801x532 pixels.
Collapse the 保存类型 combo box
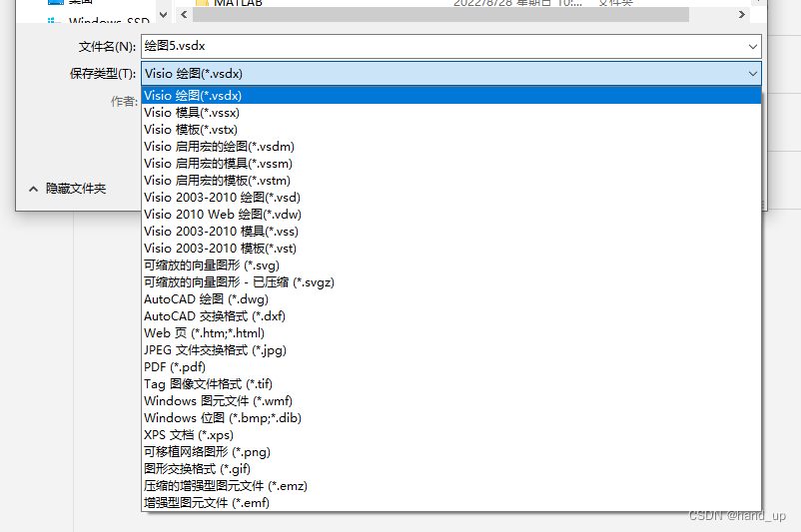tap(752, 74)
